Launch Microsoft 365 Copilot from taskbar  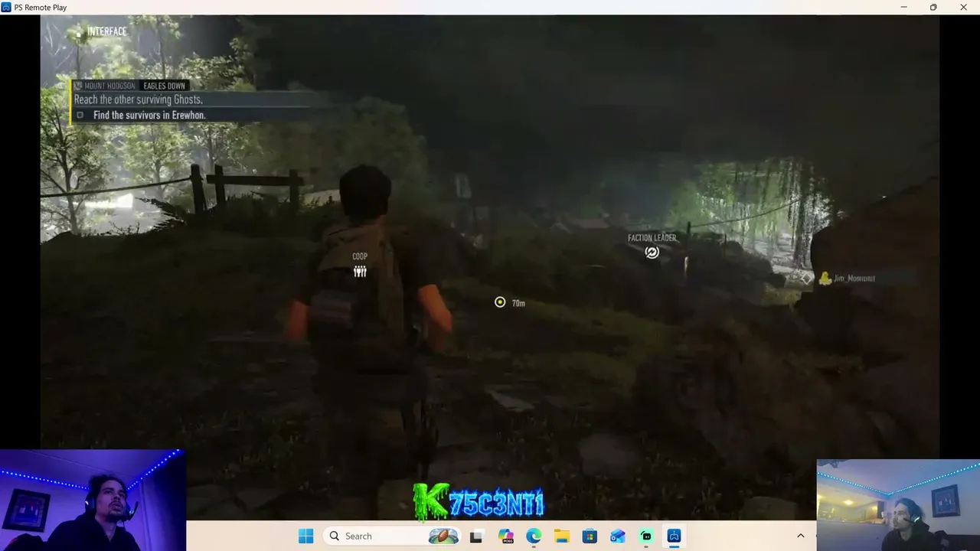(x=505, y=536)
